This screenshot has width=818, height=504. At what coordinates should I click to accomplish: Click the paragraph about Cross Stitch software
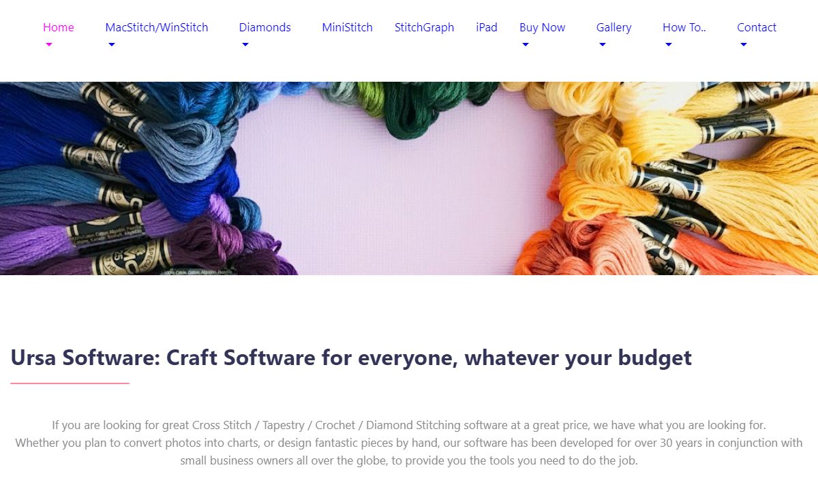(409, 443)
